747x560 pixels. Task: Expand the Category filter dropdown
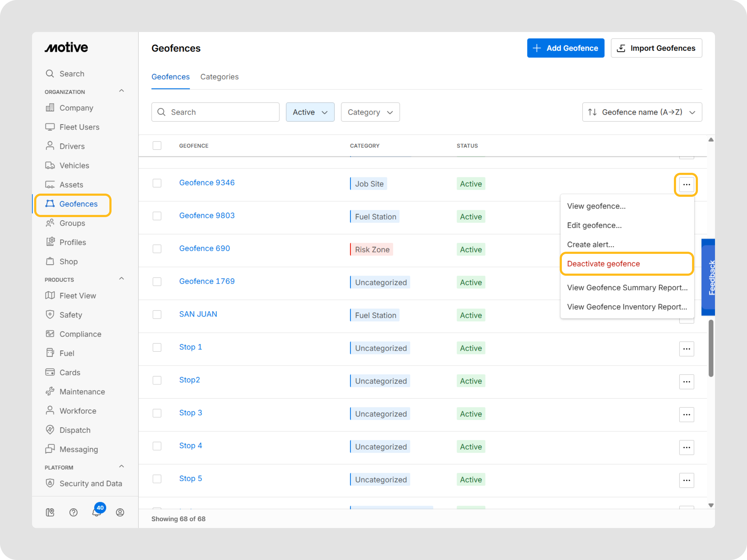370,112
